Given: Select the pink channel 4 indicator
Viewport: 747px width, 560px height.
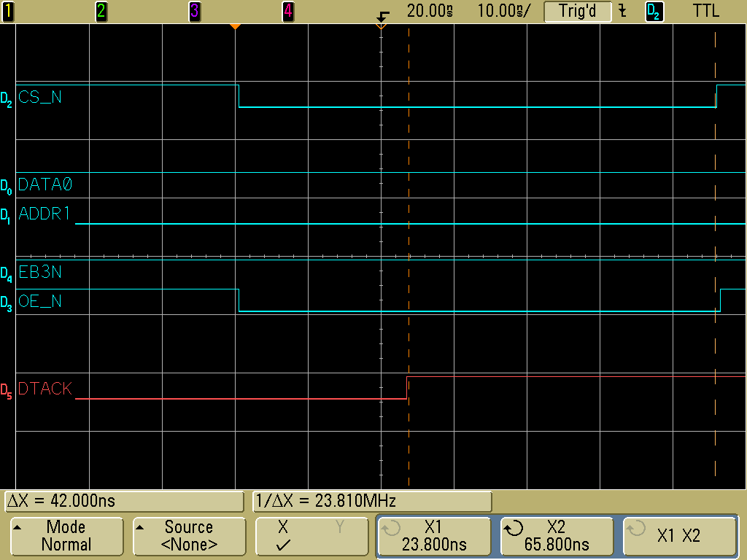Looking at the screenshot, I should (287, 11).
